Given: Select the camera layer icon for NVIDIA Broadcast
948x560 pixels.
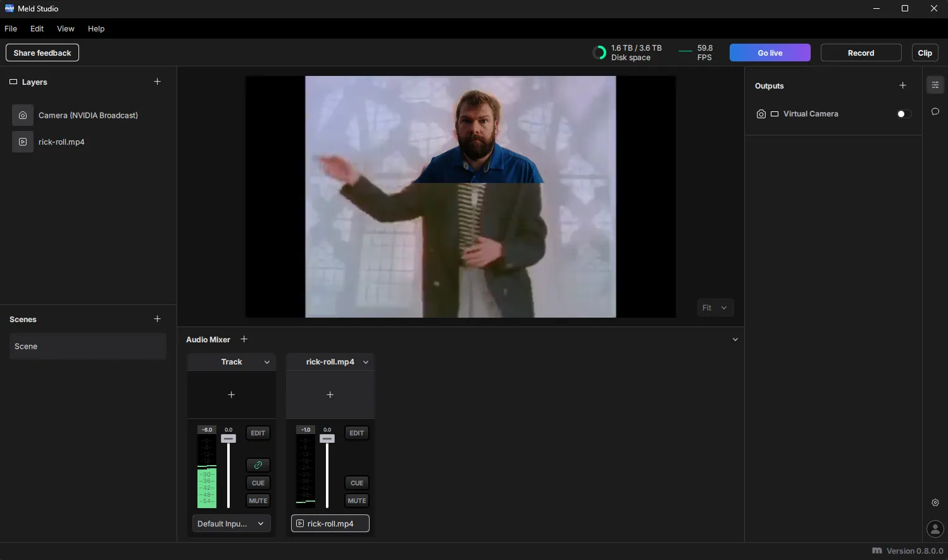Looking at the screenshot, I should [x=23, y=115].
